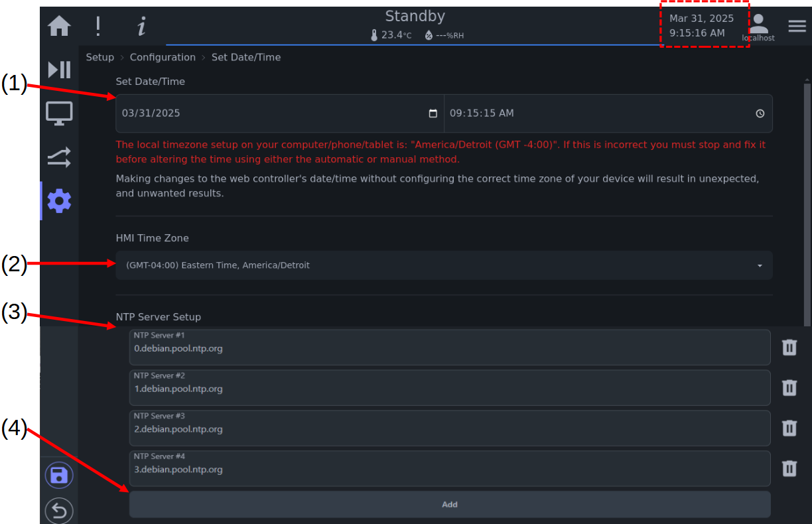Viewport: 812px width, 524px height.
Task: Open the monitor display sidebar icon
Action: coord(60,113)
